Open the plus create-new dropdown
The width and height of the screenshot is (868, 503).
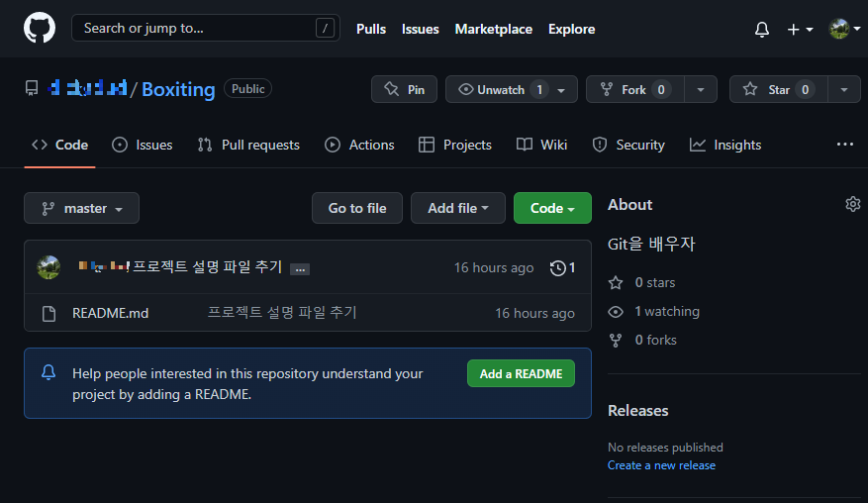tap(800, 29)
